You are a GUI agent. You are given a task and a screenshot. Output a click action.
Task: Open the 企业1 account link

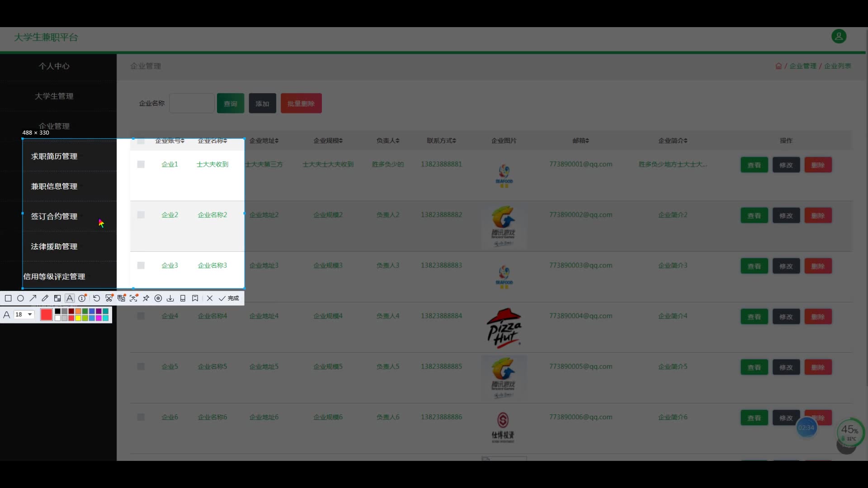click(x=170, y=164)
